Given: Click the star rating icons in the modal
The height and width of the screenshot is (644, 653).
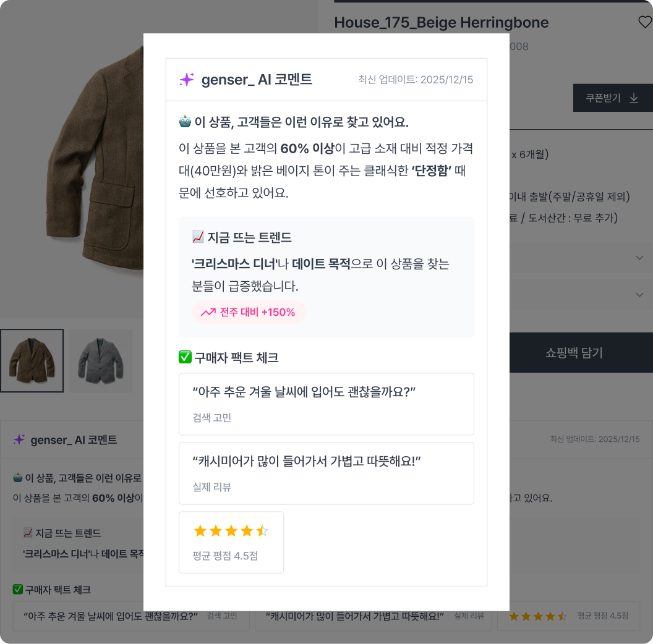Looking at the screenshot, I should coord(231,531).
